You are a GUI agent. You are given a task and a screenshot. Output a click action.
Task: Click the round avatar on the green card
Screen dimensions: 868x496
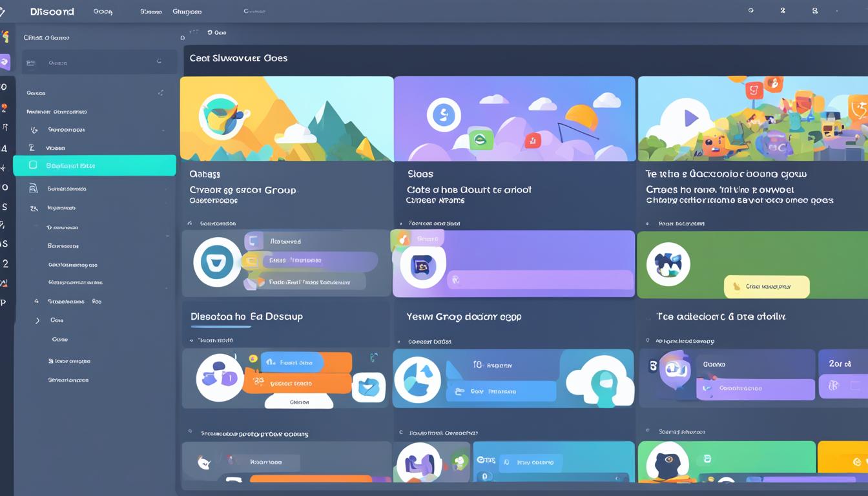pyautogui.click(x=668, y=265)
